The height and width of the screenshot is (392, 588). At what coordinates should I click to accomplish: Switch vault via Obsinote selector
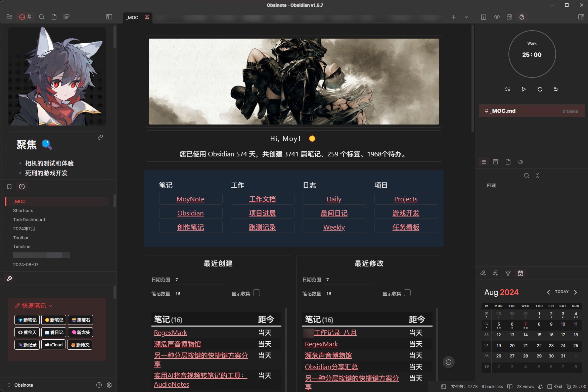(20, 385)
